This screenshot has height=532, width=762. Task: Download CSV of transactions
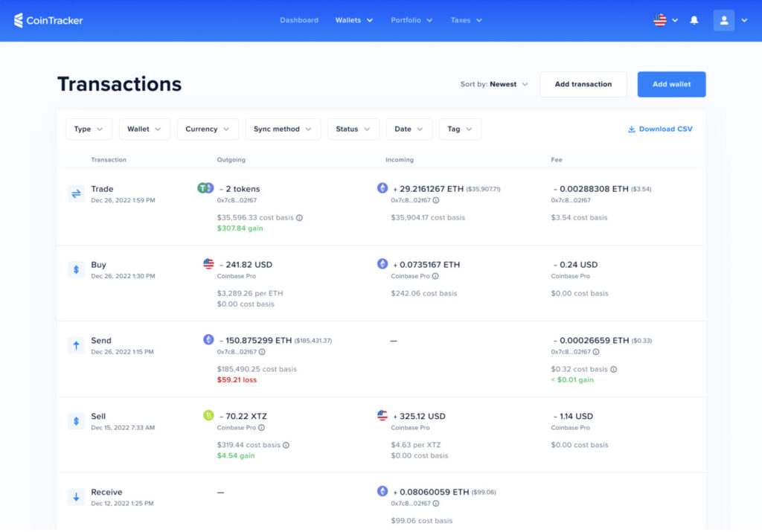tap(660, 129)
